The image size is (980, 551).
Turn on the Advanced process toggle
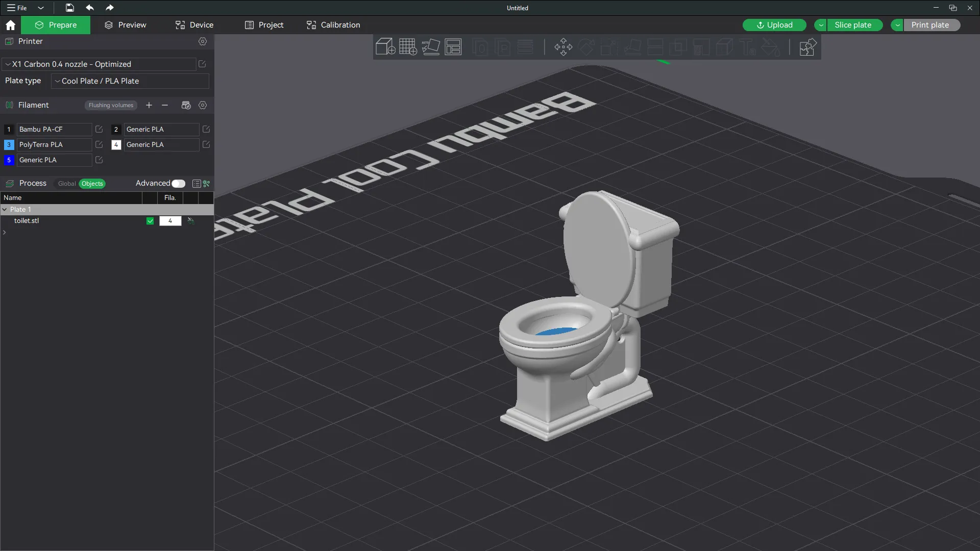click(x=179, y=184)
